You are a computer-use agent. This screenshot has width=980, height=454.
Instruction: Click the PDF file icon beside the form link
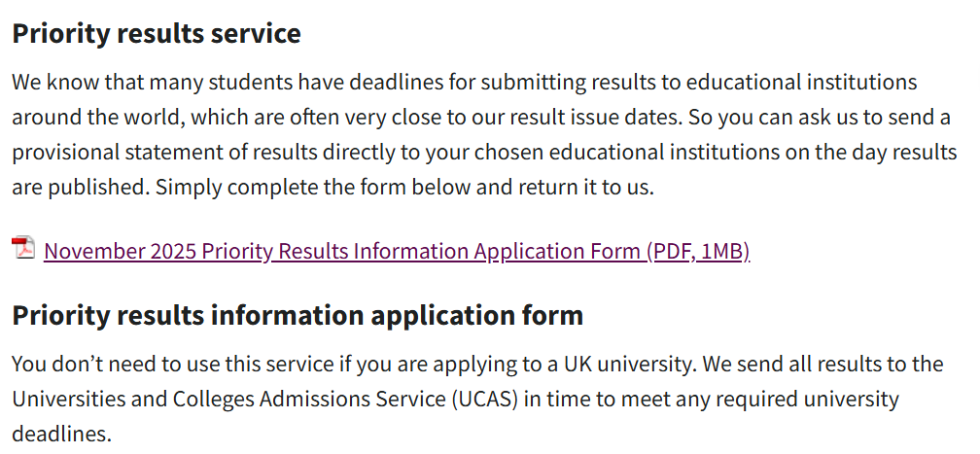(23, 248)
